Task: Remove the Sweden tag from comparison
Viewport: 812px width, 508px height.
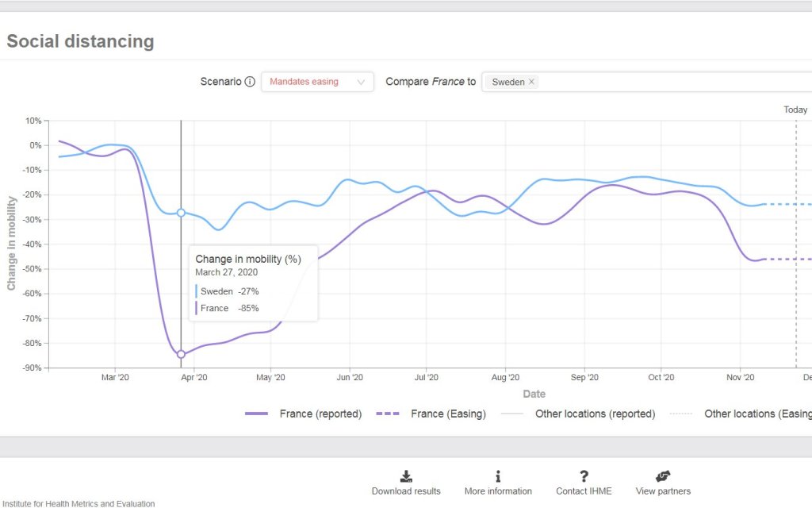Action: 532,82
